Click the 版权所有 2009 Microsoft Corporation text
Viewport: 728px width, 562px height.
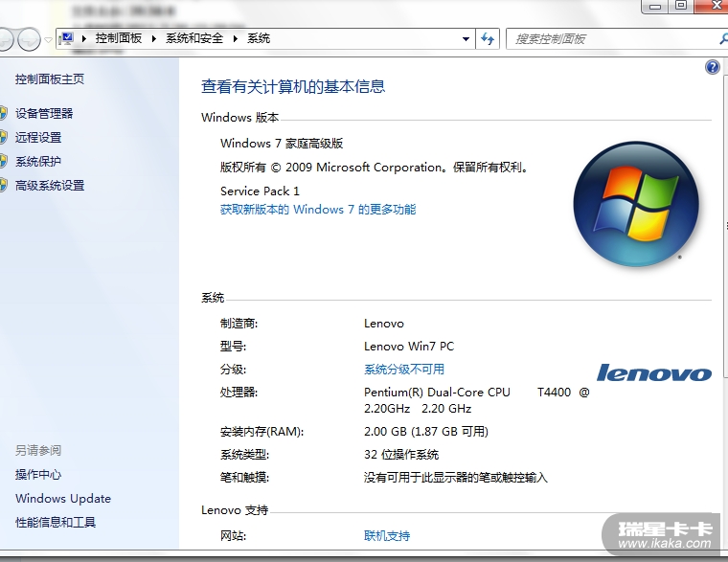375,168
